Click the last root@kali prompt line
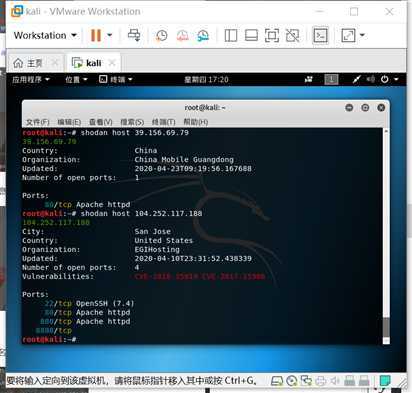The height and width of the screenshot is (393, 412). coord(49,340)
